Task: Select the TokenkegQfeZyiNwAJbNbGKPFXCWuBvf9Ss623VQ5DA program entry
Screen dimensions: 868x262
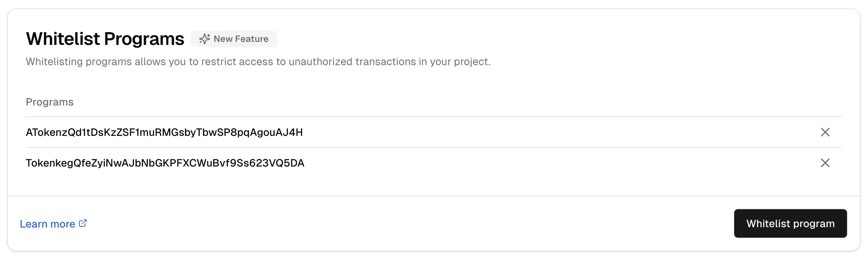Action: [165, 163]
